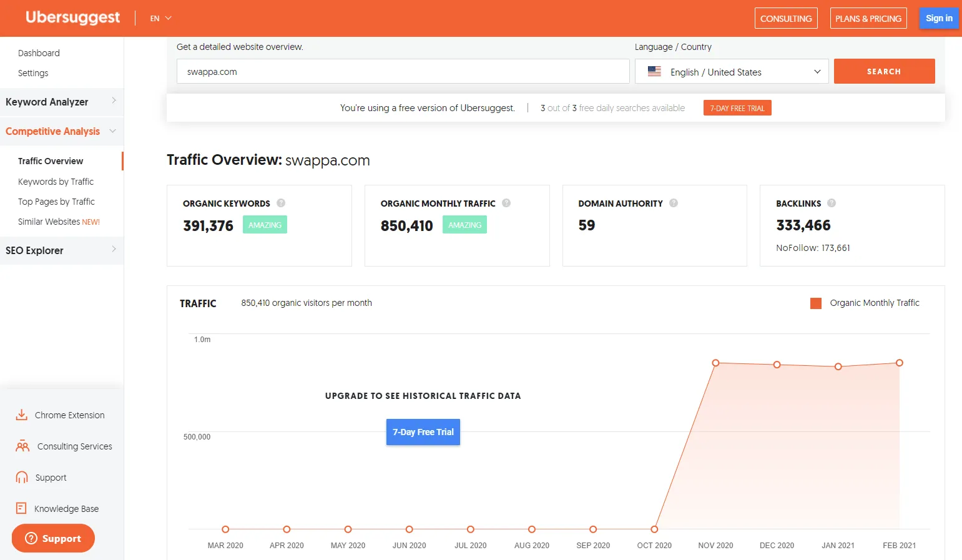Click the FEB 2021 data point on chart
Image resolution: width=962 pixels, height=560 pixels.
coord(899,363)
